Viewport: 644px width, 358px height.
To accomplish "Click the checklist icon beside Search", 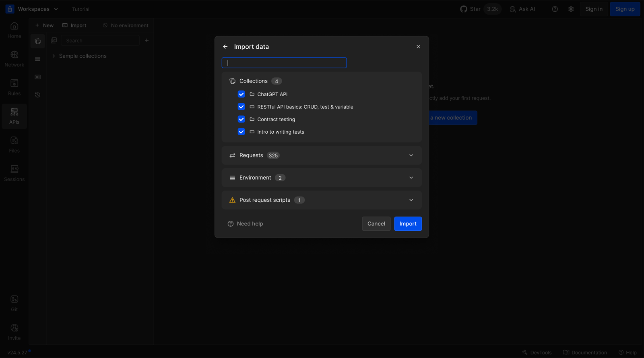I will click(54, 40).
